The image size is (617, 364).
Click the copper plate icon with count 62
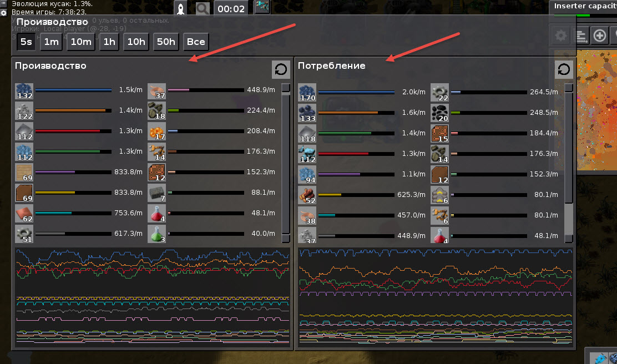tap(24, 214)
